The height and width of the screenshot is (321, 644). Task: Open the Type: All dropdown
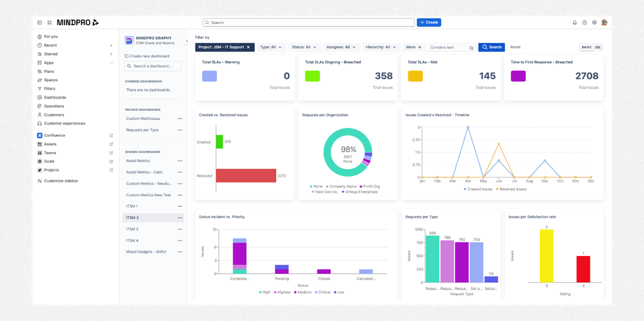[271, 47]
